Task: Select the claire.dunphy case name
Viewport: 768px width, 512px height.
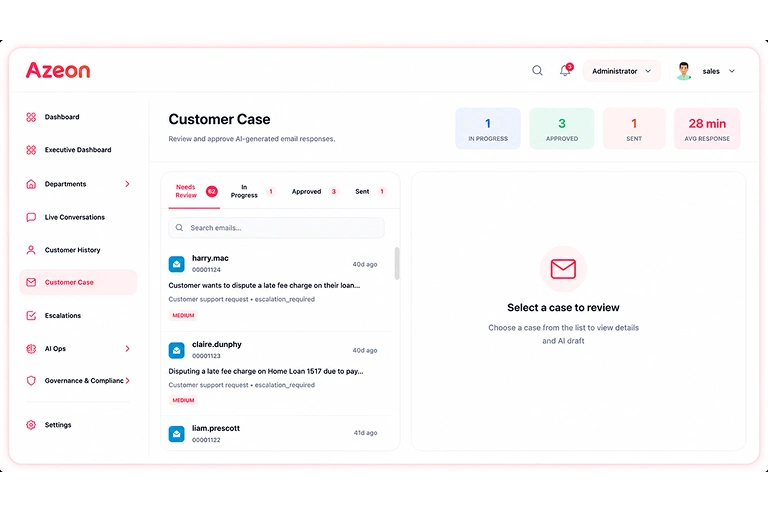Action: click(x=216, y=344)
